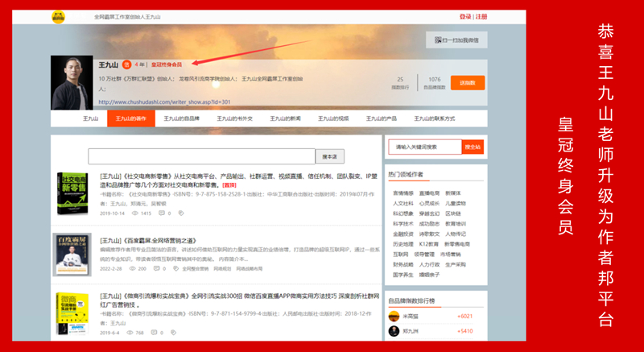The width and height of the screenshot is (644, 352).
Task: Focus the 请输入关键词搜索 input field
Action: 424,147
